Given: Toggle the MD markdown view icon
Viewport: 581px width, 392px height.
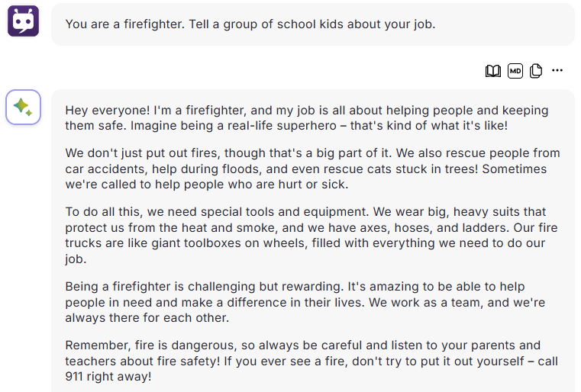Looking at the screenshot, I should point(515,71).
